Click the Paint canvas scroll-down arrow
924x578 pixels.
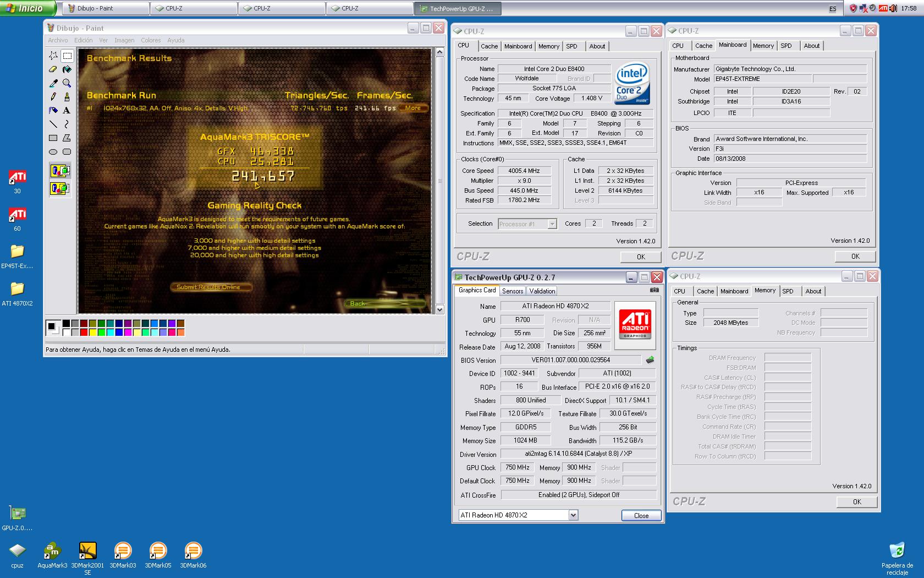(x=439, y=309)
